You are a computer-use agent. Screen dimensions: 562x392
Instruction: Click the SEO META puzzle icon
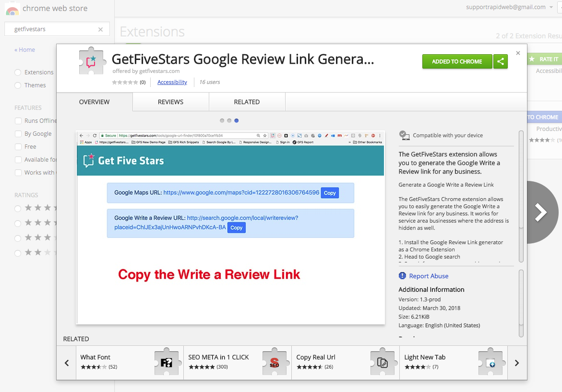tap(275, 362)
